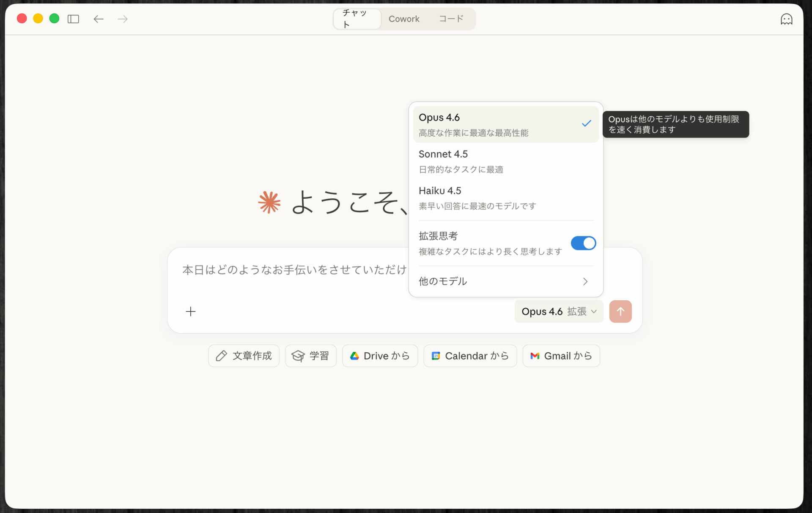Disable the 拡張思考 switch
The width and height of the screenshot is (812, 513).
[583, 243]
